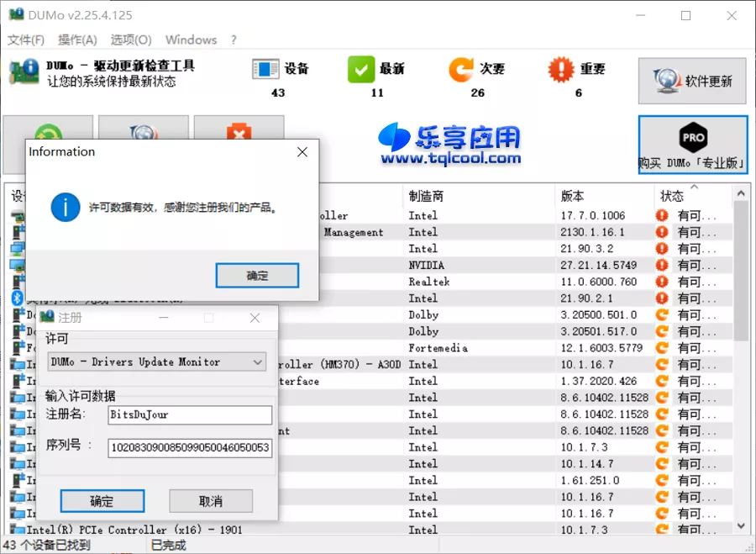Click the green checkmark 最新 status icon
The image size is (756, 554).
coord(361,70)
